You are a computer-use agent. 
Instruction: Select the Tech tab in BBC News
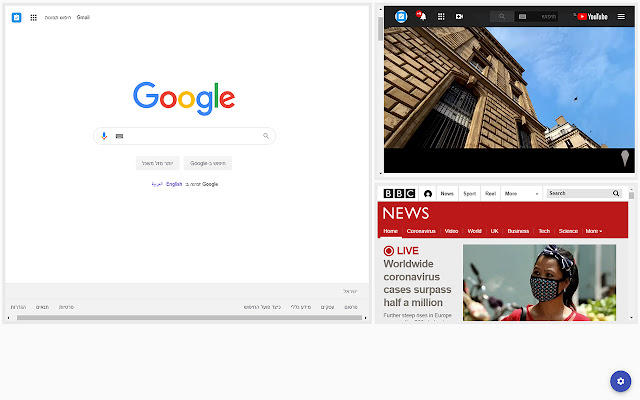(x=544, y=231)
